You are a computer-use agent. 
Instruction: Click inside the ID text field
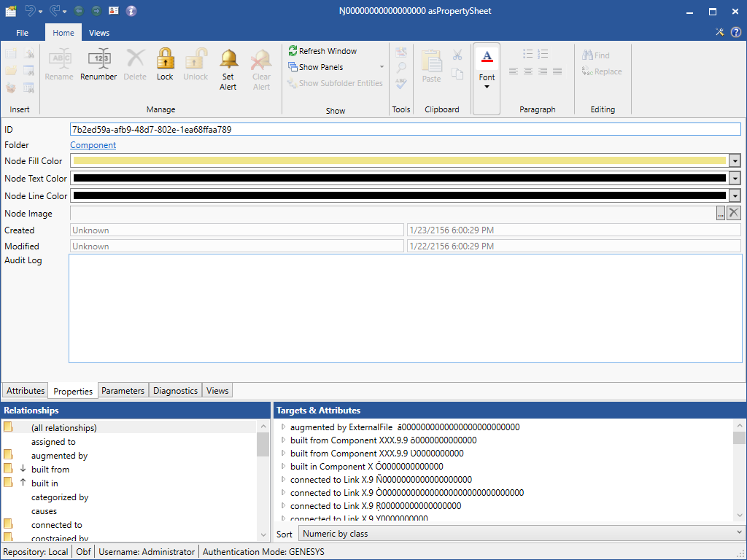tap(405, 129)
